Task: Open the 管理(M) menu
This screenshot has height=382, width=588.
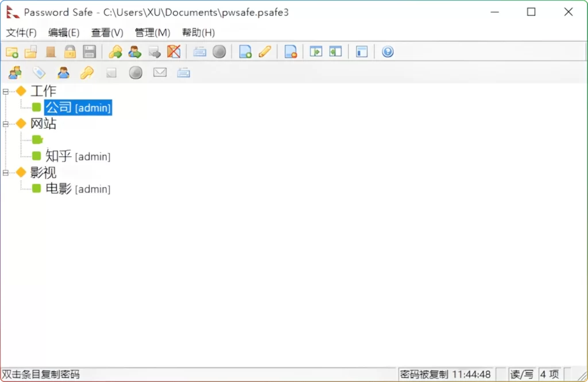Action: (x=152, y=33)
